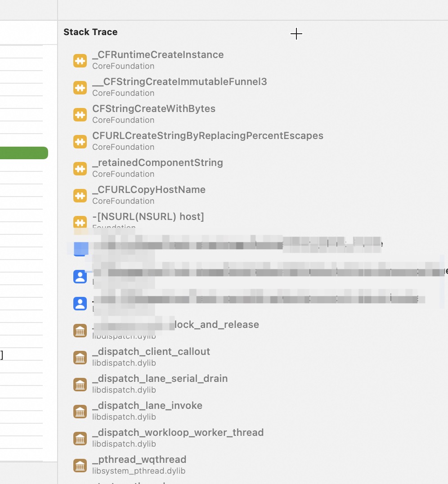The width and height of the screenshot is (448, 484).
Task: Click the Stack Trace panel header
Action: (x=90, y=32)
